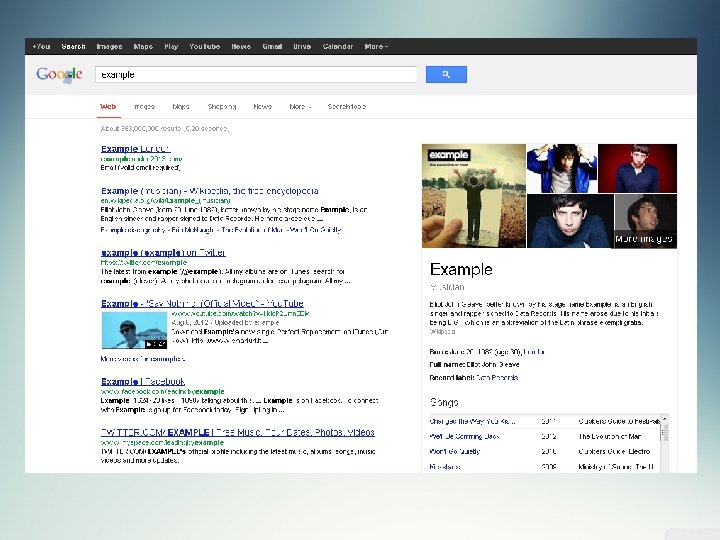Click the photo of man in blue jacket
The height and width of the screenshot is (540, 720).
(562, 168)
